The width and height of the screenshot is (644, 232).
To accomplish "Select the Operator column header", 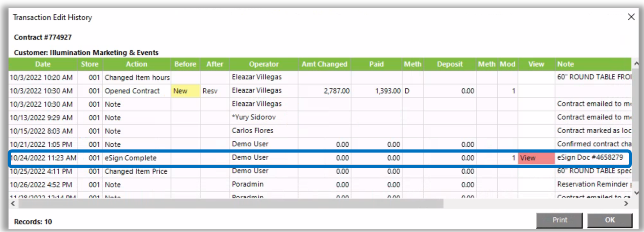I will [x=264, y=64].
